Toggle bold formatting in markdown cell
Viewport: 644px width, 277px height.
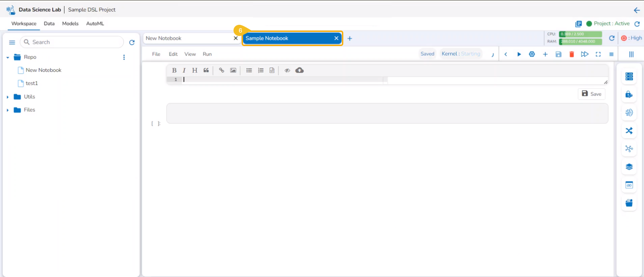pos(174,70)
